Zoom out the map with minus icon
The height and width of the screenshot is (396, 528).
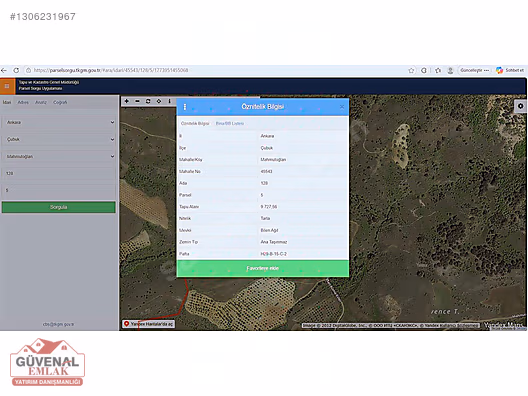(x=137, y=101)
